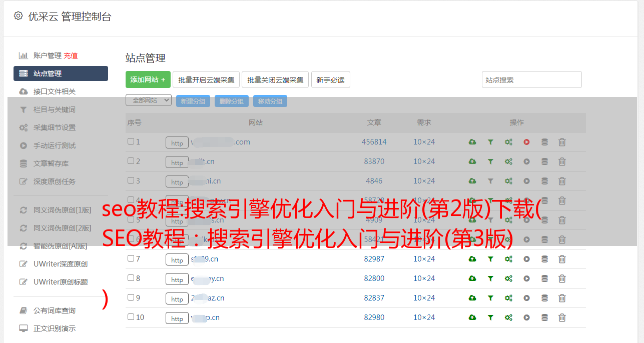Click the filter icon in row 2
Screen dimensions: 644x343
(490, 161)
